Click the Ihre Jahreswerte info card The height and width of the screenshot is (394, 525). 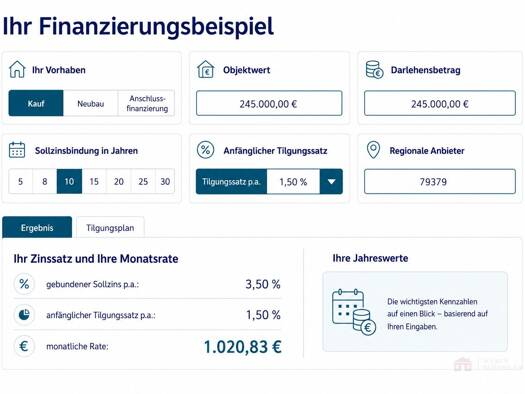415,312
